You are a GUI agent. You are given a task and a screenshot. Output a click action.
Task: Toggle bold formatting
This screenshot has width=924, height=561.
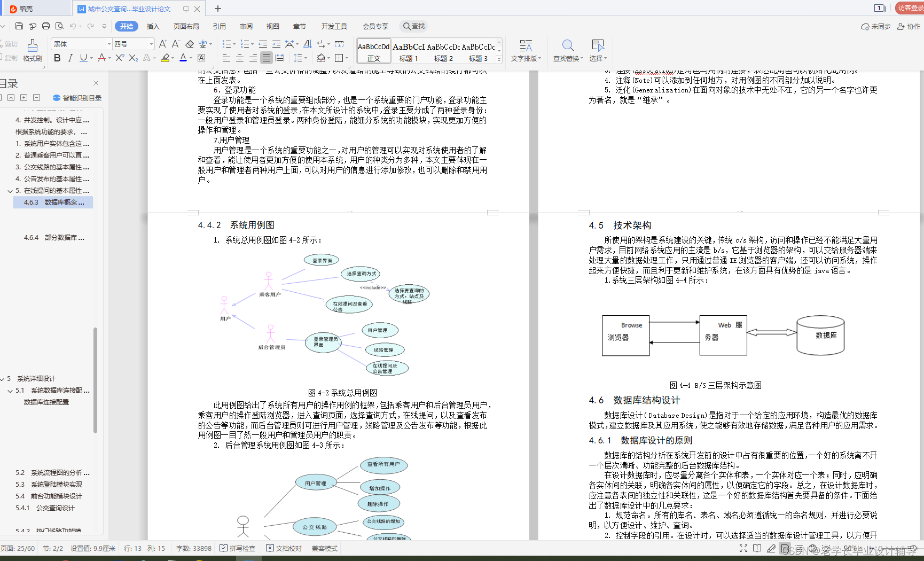57,58
